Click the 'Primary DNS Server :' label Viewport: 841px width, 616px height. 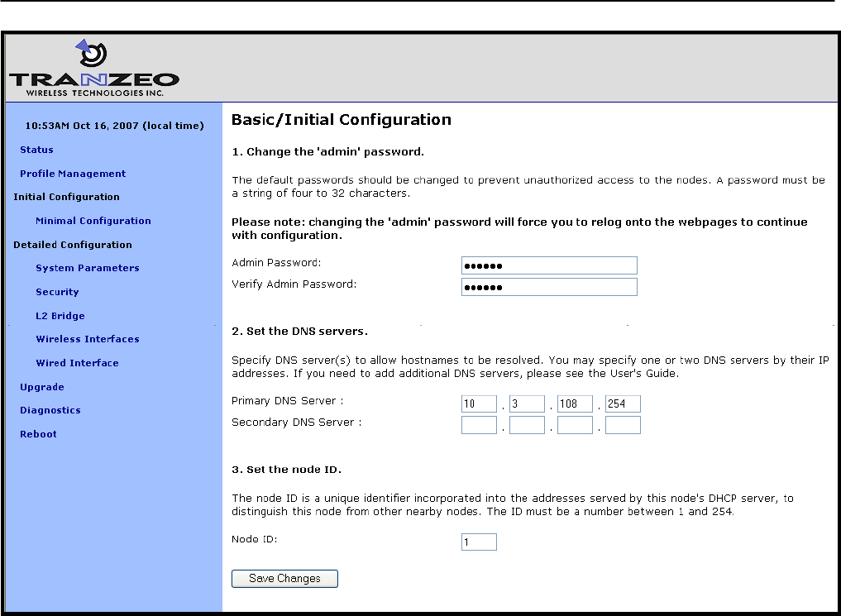point(288,401)
